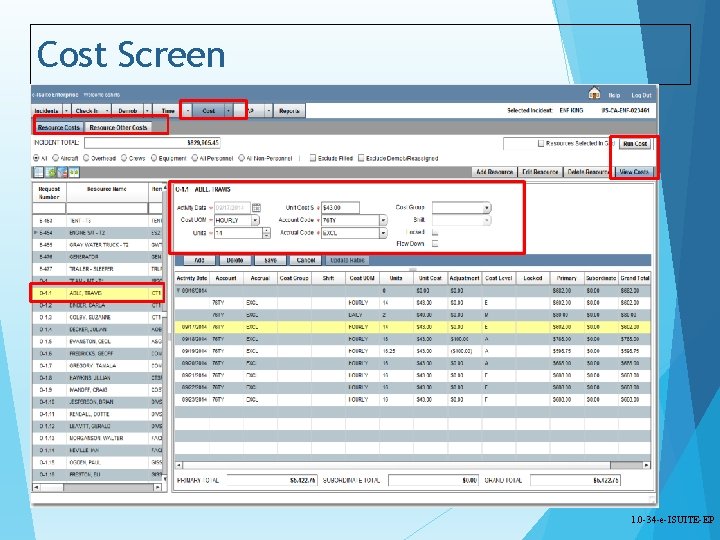Click the Add Resource button
This screenshot has width=720, height=540.
(x=494, y=172)
